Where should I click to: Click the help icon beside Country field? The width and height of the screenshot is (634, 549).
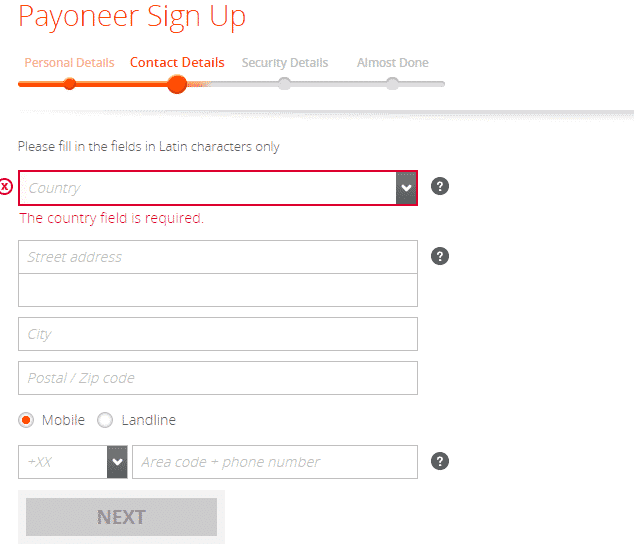(x=440, y=186)
